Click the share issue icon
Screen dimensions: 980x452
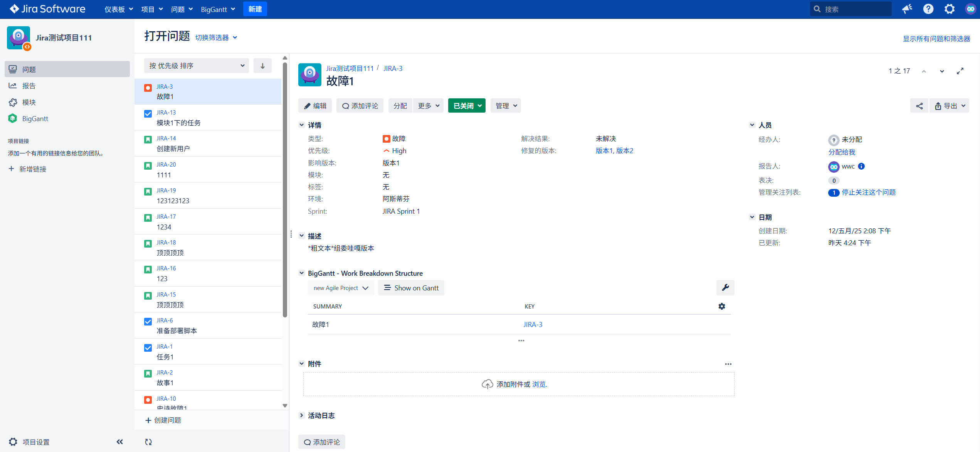pyautogui.click(x=919, y=106)
